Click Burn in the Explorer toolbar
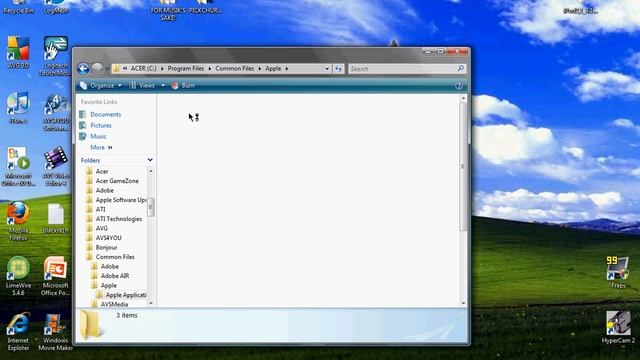 [x=183, y=85]
